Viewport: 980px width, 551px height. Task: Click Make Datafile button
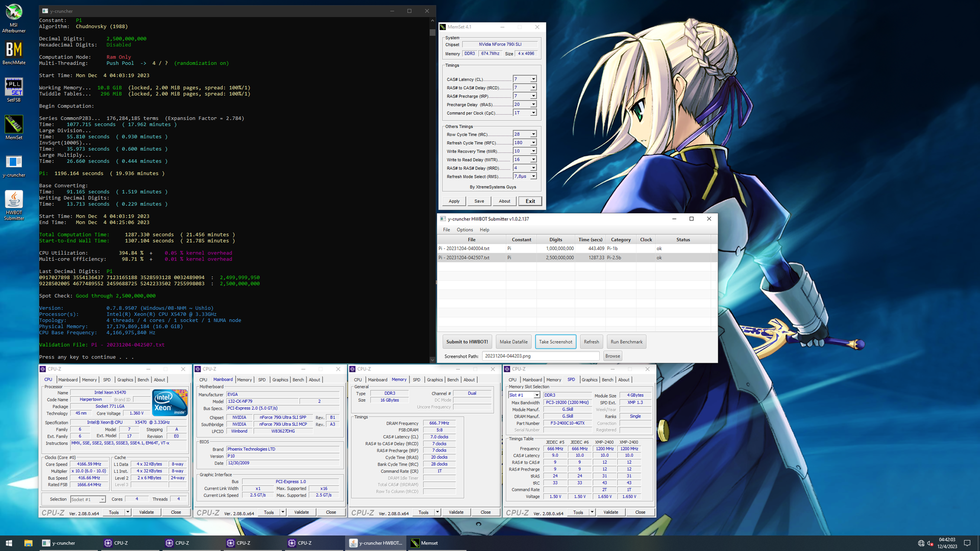pyautogui.click(x=513, y=342)
